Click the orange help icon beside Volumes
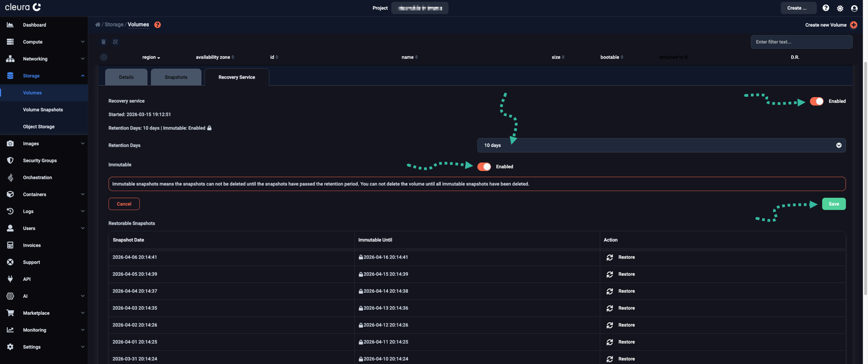 tap(157, 25)
